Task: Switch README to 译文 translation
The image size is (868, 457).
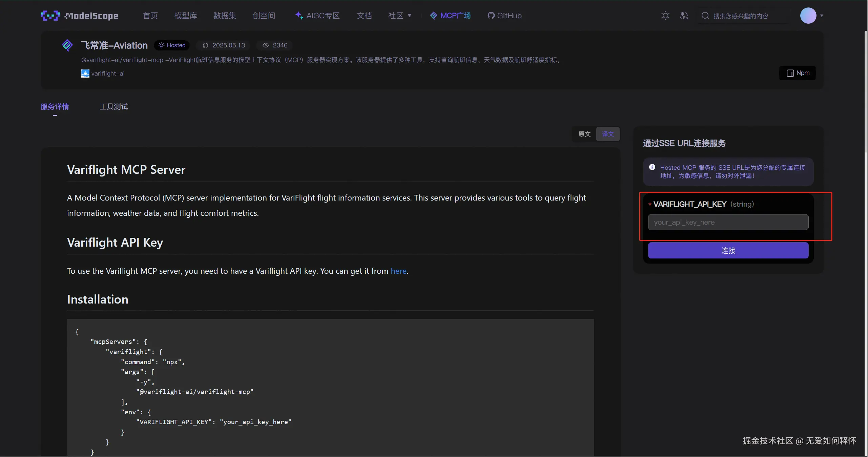Action: pyautogui.click(x=608, y=134)
